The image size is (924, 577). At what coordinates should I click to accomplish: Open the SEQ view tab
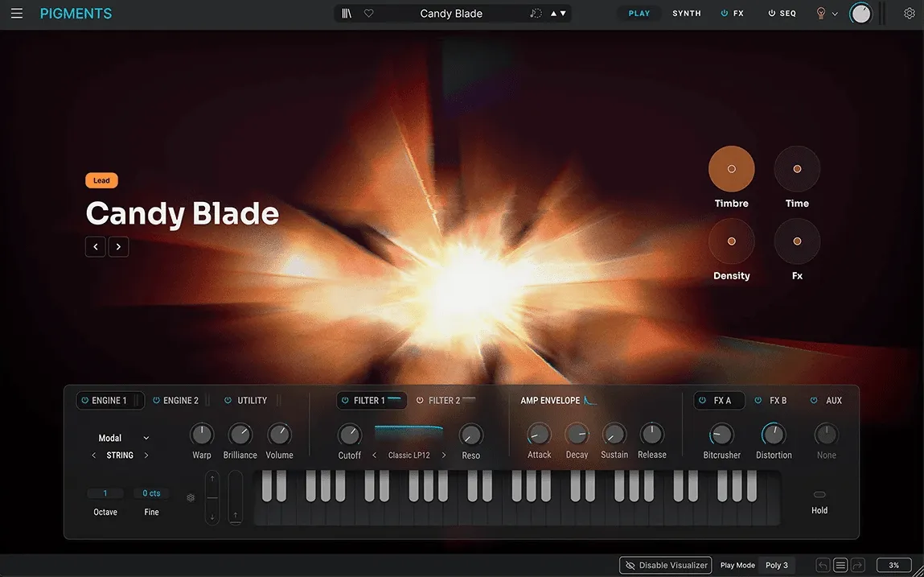[787, 13]
